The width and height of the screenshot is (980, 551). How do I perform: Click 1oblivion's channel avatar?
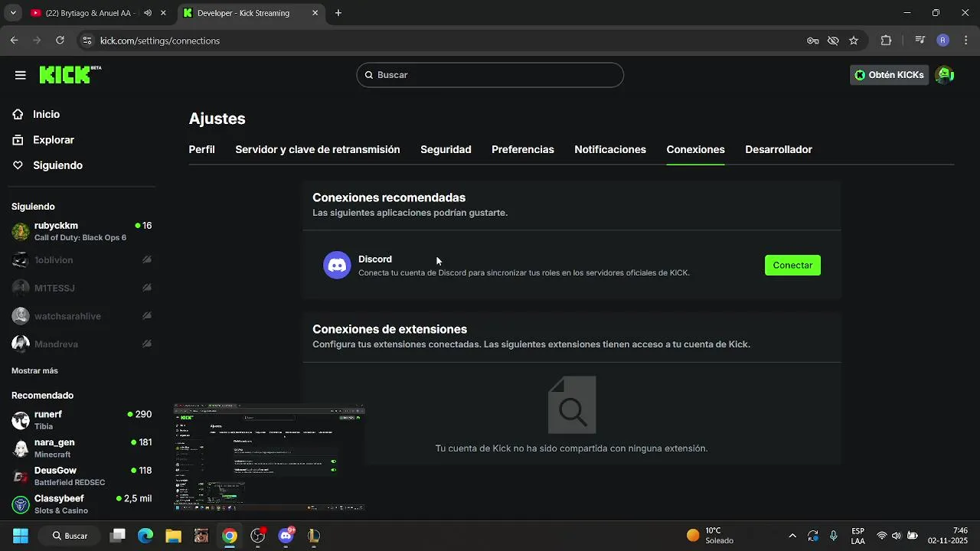click(x=21, y=260)
